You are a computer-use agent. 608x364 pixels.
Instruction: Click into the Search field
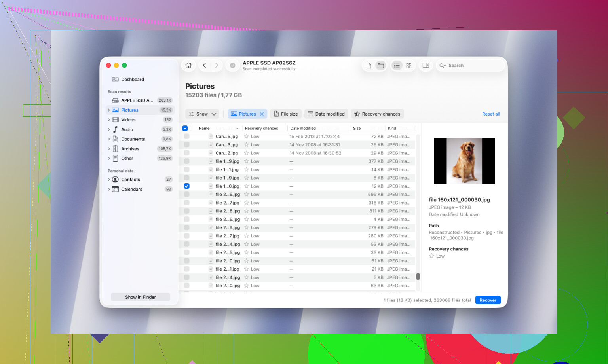[470, 66]
